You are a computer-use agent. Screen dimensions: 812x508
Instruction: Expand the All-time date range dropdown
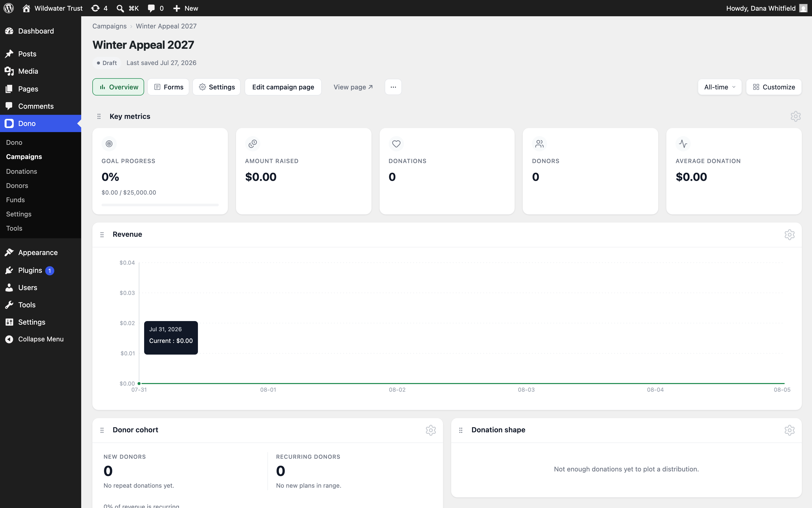(720, 87)
